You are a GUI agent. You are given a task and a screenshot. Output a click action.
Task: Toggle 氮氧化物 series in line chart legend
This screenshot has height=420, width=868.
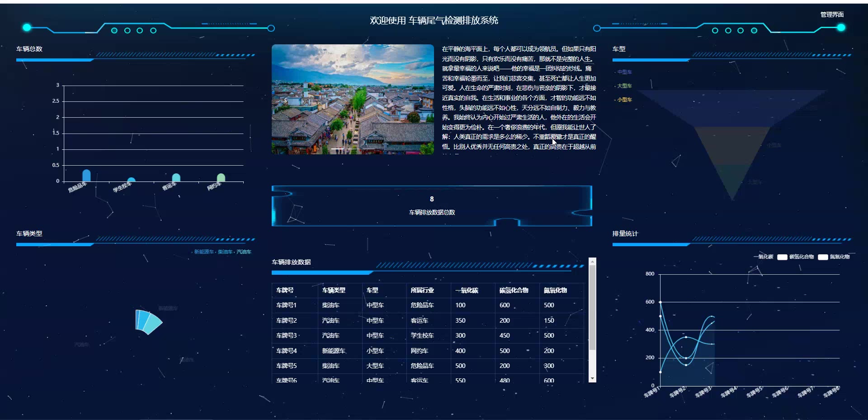(834, 257)
